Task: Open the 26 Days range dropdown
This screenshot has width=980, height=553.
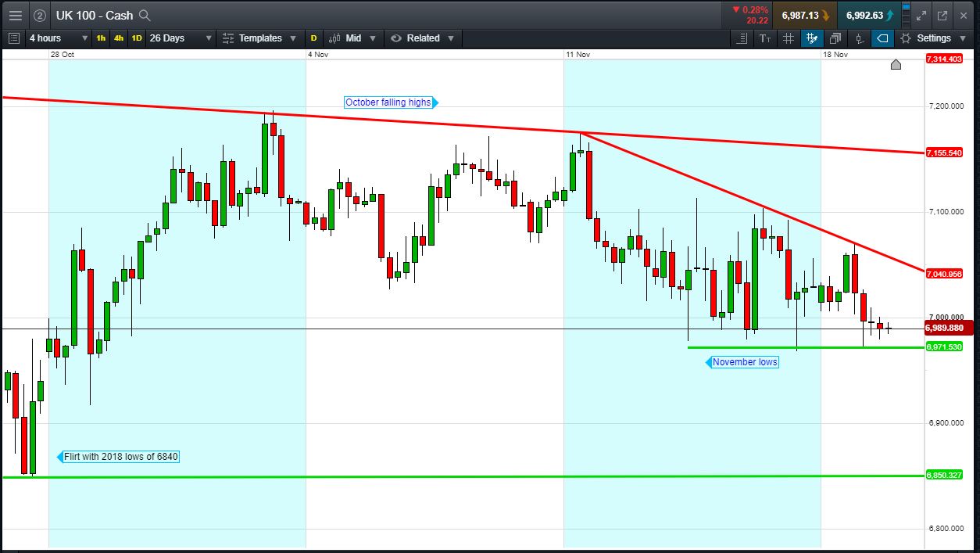Action: pos(181,38)
